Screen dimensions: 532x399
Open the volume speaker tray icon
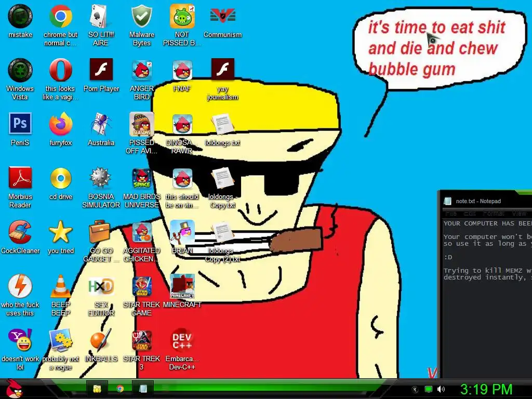point(441,389)
